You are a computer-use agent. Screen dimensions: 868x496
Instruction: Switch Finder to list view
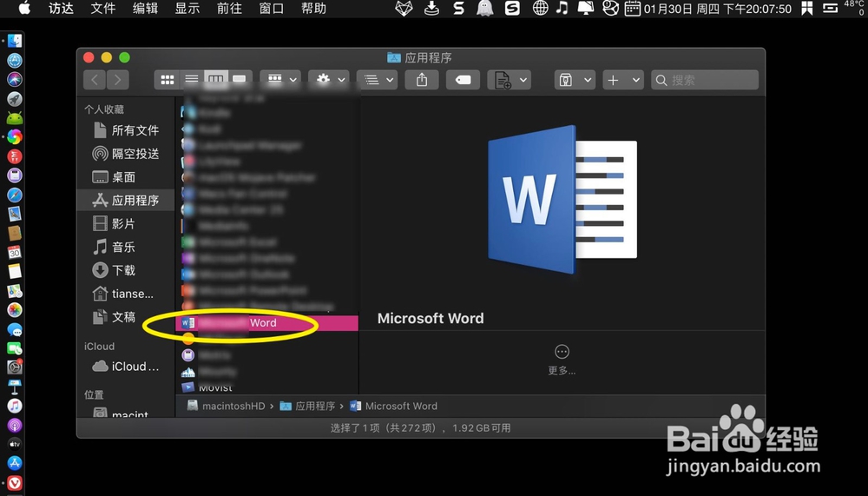pyautogui.click(x=192, y=80)
